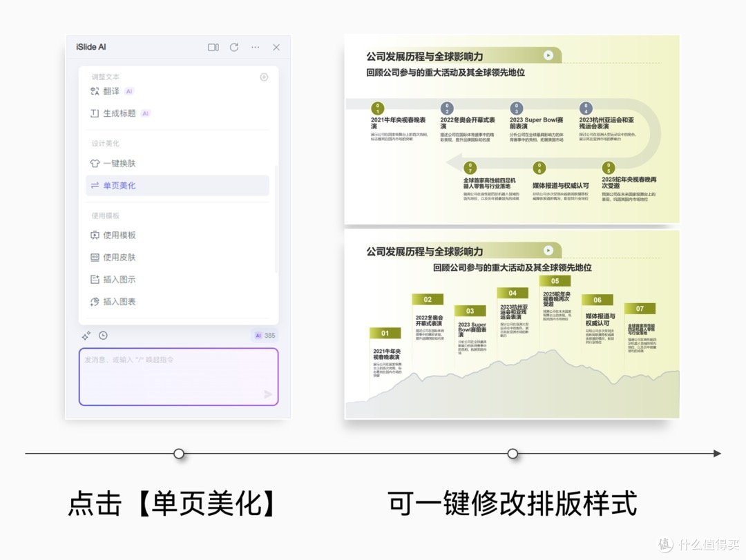Choose 一键换肤 option

click(178, 163)
